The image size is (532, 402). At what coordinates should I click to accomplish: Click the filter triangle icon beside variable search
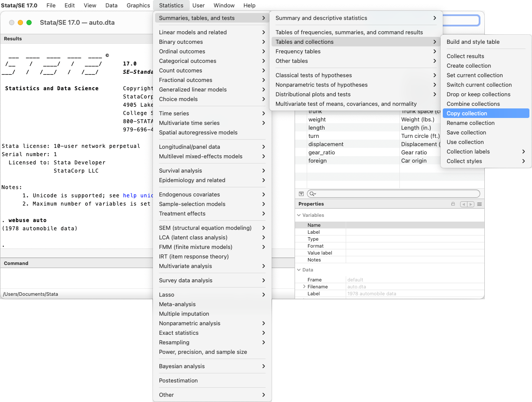[301, 193]
